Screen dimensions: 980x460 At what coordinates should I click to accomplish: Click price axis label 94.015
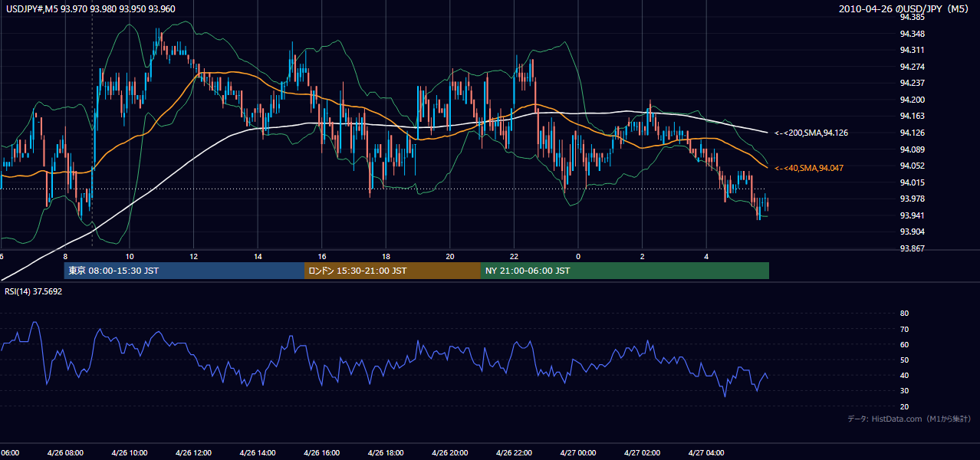(912, 182)
